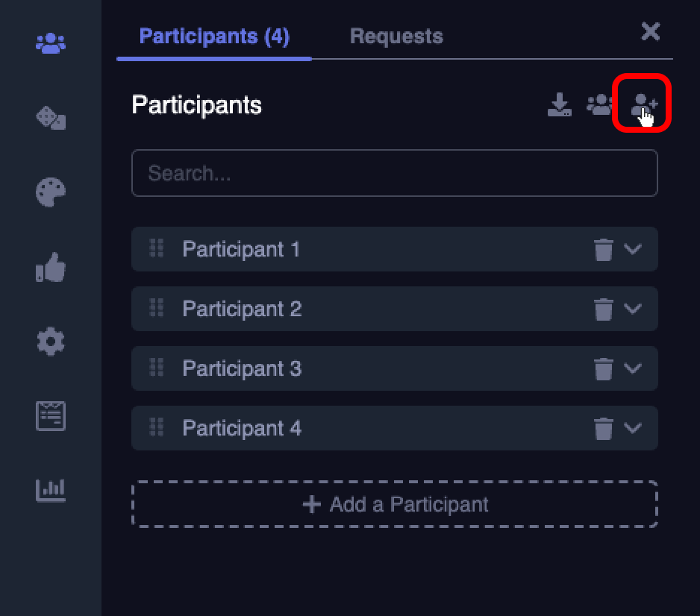The width and height of the screenshot is (700, 616).
Task: Click the import participants download icon
Action: tap(560, 105)
